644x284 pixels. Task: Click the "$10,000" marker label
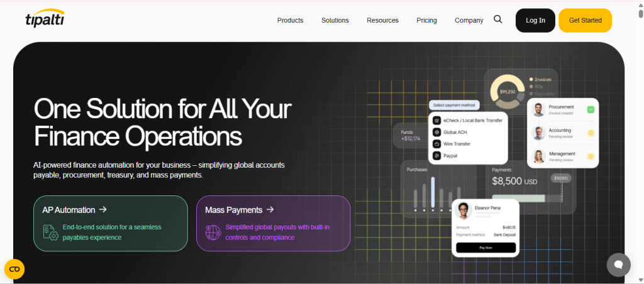coord(560,178)
